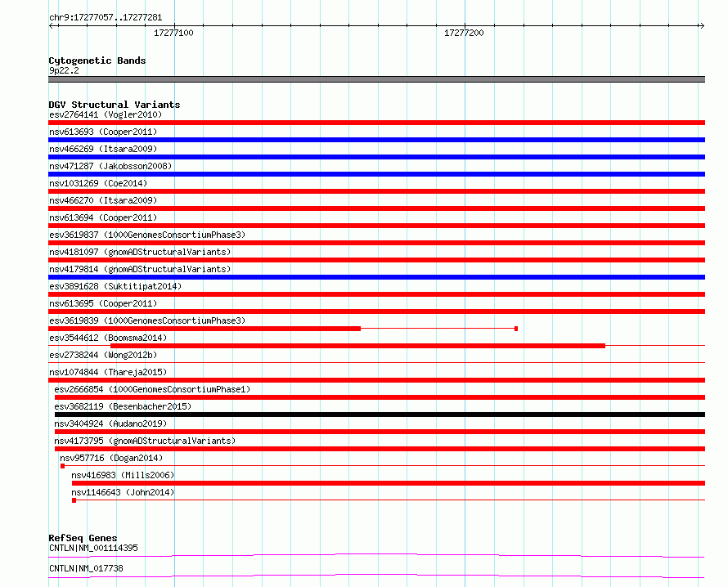Click the red bar for esv2764141
The width and height of the screenshot is (728, 587).
[x=376, y=123]
